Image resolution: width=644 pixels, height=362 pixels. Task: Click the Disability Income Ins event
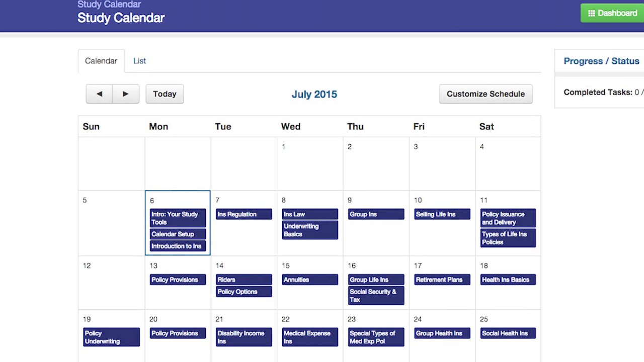click(x=244, y=337)
